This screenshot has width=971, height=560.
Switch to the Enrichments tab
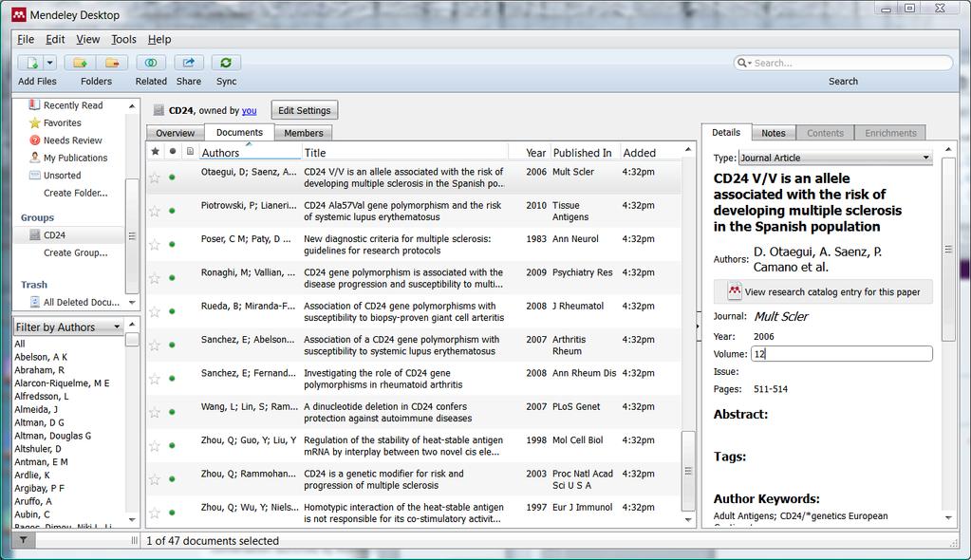pos(890,133)
